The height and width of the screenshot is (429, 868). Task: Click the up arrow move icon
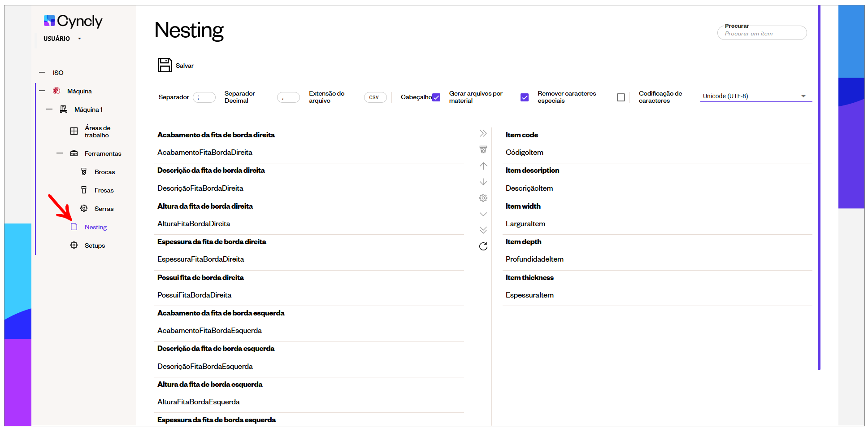[x=483, y=166]
